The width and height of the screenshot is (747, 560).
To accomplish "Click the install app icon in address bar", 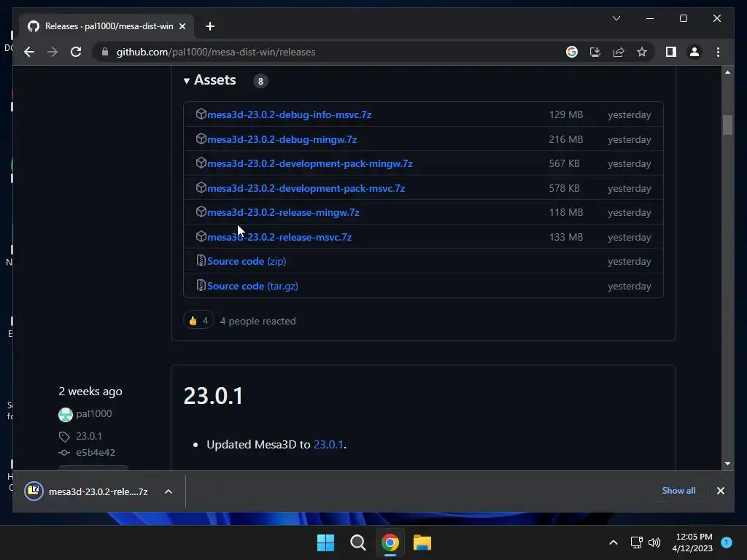I will point(595,52).
